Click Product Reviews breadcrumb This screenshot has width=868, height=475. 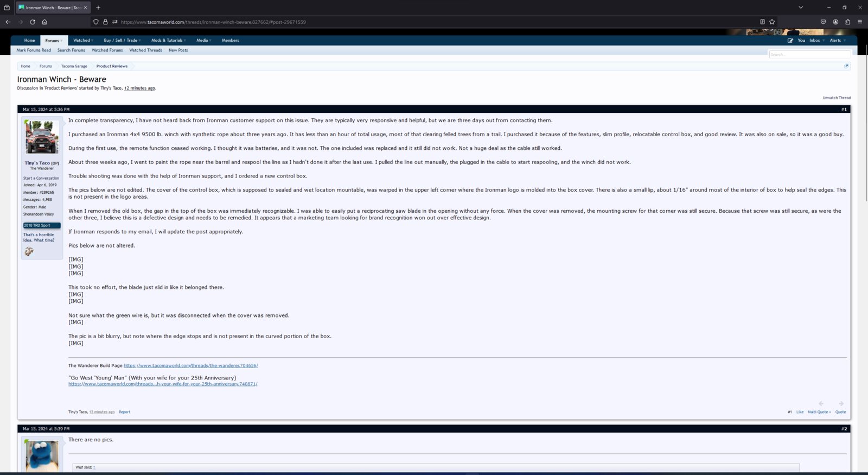[112, 66]
